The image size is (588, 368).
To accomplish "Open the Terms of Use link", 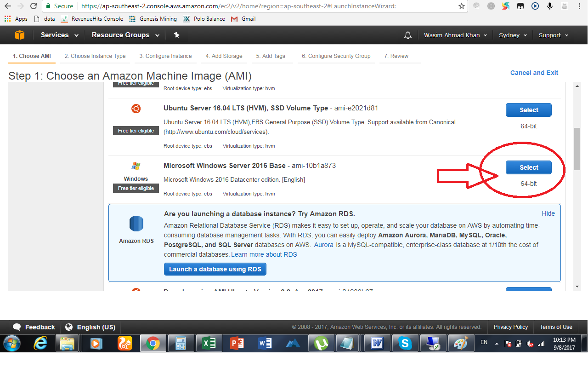I will 556,327.
